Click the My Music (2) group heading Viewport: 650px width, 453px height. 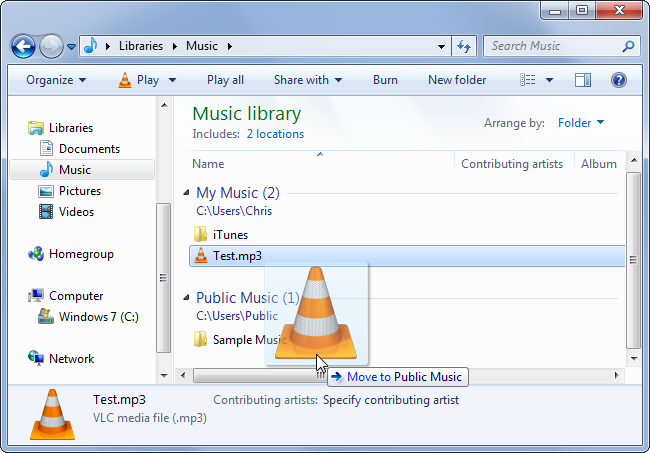[x=238, y=193]
